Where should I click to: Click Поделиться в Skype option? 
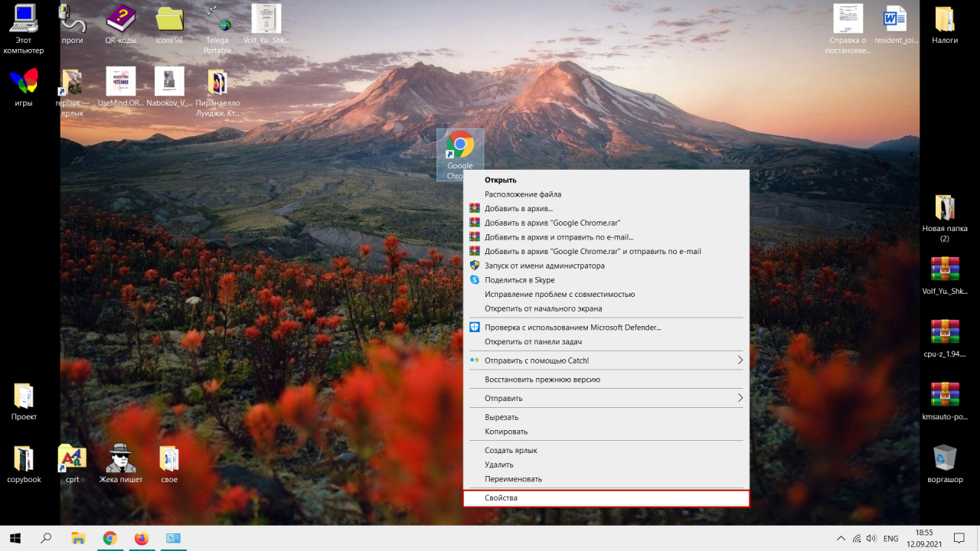(x=519, y=280)
